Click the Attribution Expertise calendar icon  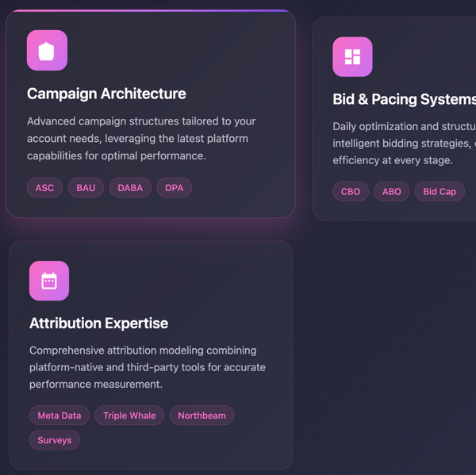click(49, 281)
